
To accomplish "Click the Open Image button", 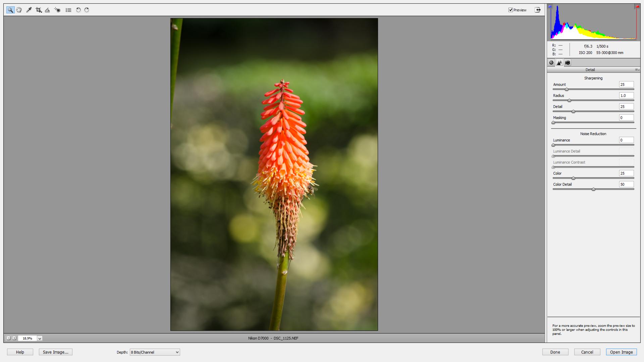I will [621, 352].
